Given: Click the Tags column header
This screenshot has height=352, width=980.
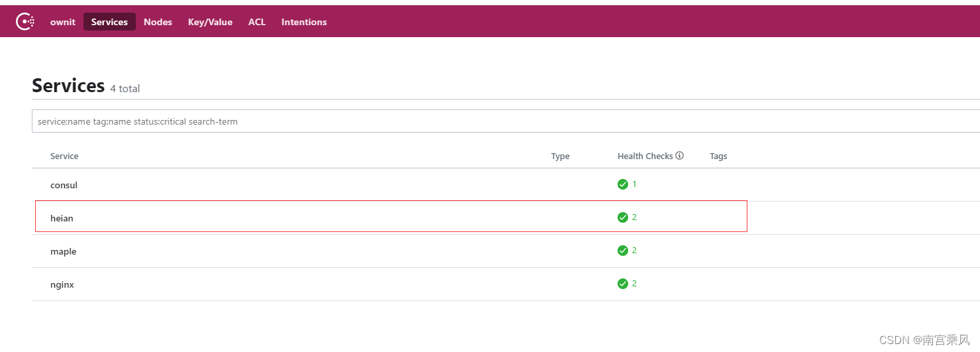Looking at the screenshot, I should (718, 156).
